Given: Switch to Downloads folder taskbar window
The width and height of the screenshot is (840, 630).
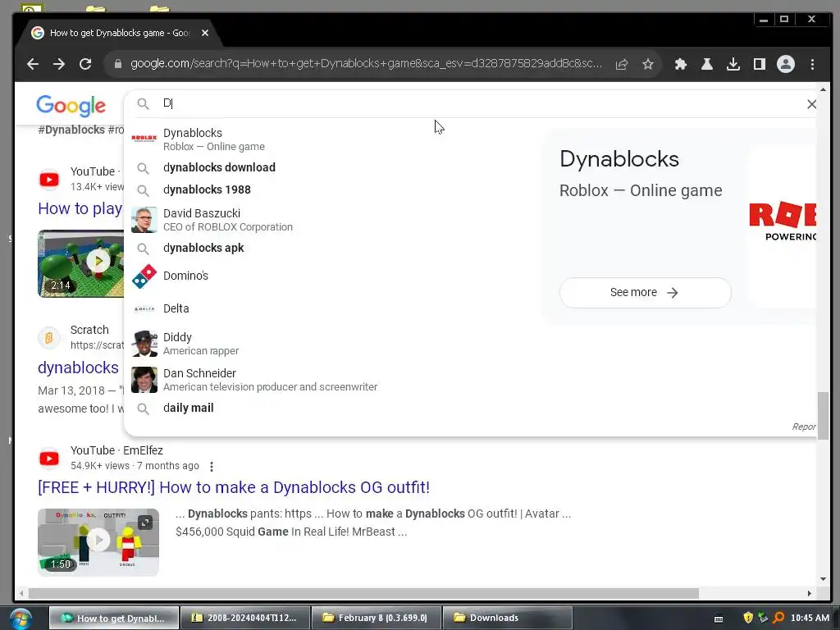Looking at the screenshot, I should (x=507, y=618).
